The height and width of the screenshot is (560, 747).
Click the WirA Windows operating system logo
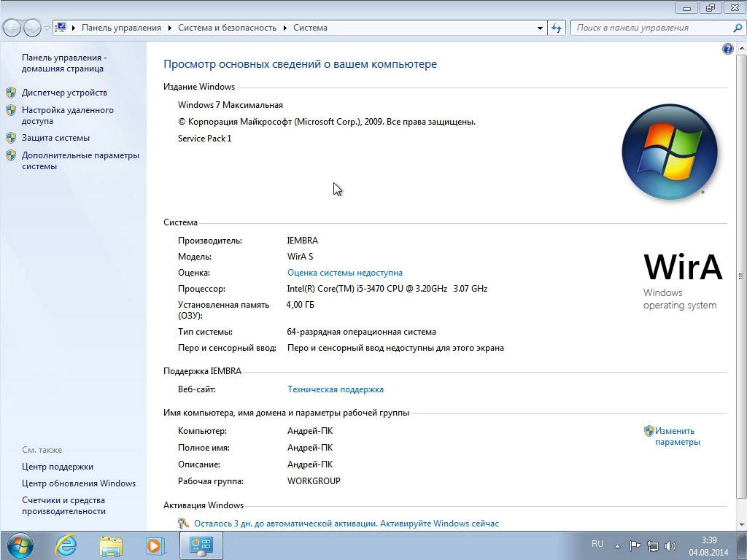coord(682,281)
